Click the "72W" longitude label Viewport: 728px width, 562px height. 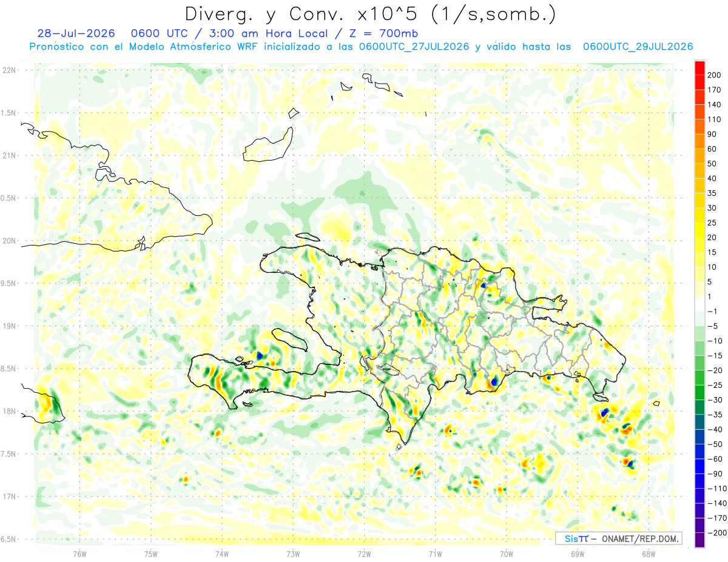(364, 554)
